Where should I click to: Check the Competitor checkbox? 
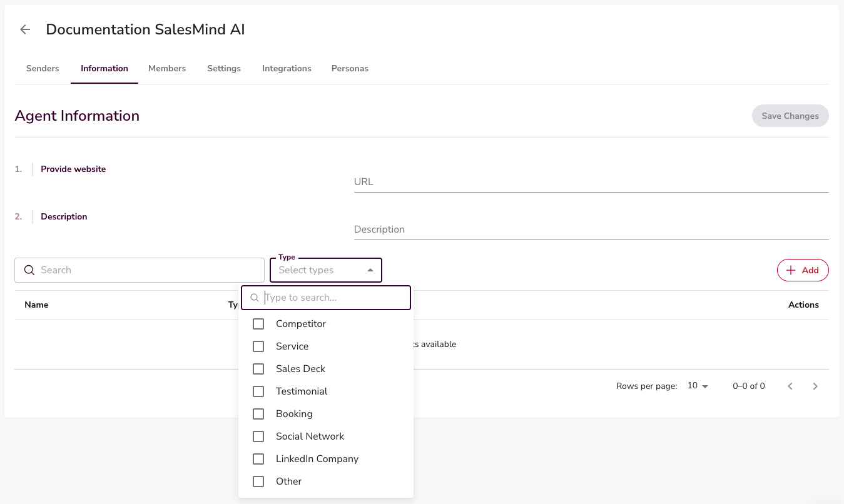click(258, 324)
